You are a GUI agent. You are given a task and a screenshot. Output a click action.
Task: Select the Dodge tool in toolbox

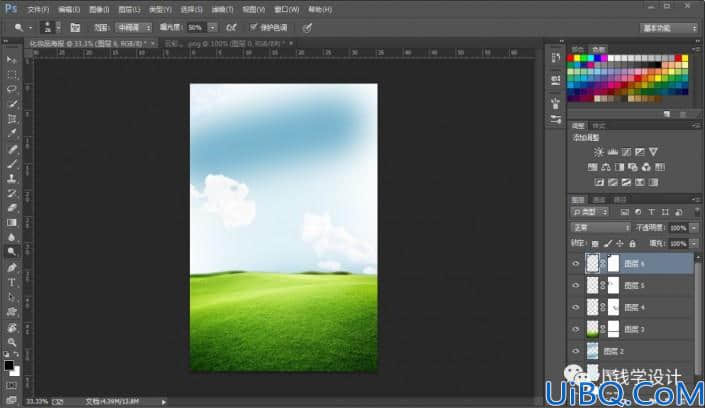pyautogui.click(x=12, y=252)
